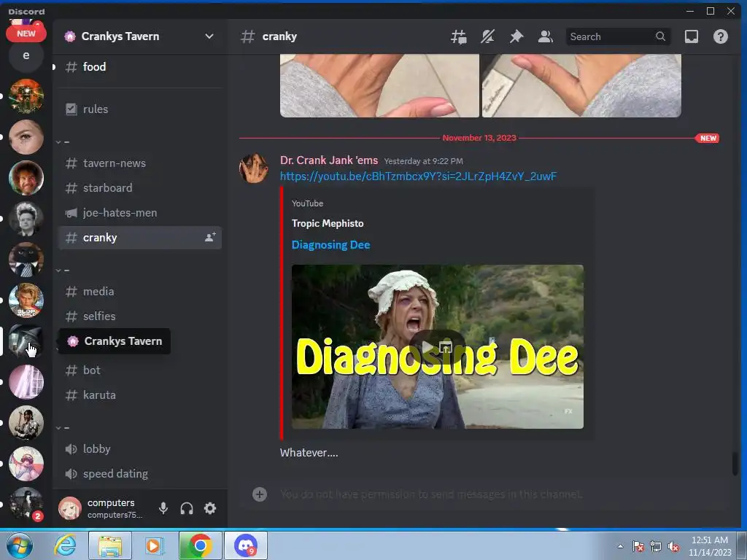Open the orange robot artwork server icon
The height and width of the screenshot is (560, 747).
tap(26, 96)
